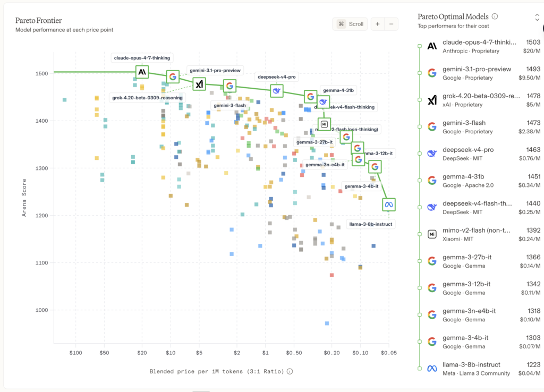The width and height of the screenshot is (544, 392).
Task: Zoom out with the minus button
Action: click(x=392, y=24)
